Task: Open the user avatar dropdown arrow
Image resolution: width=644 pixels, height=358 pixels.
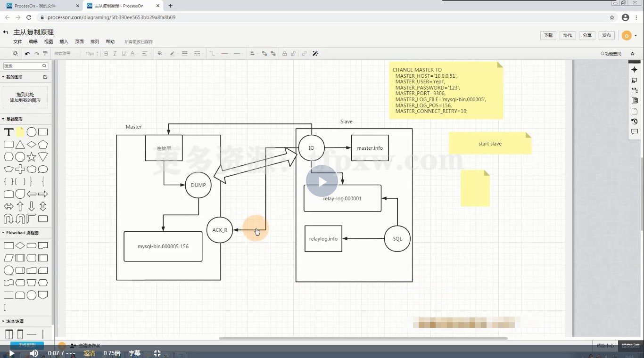Action: pos(636,36)
